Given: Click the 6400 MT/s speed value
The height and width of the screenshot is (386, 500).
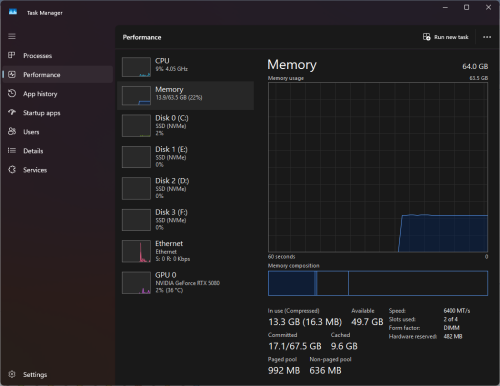Looking at the screenshot, I should [x=457, y=311].
